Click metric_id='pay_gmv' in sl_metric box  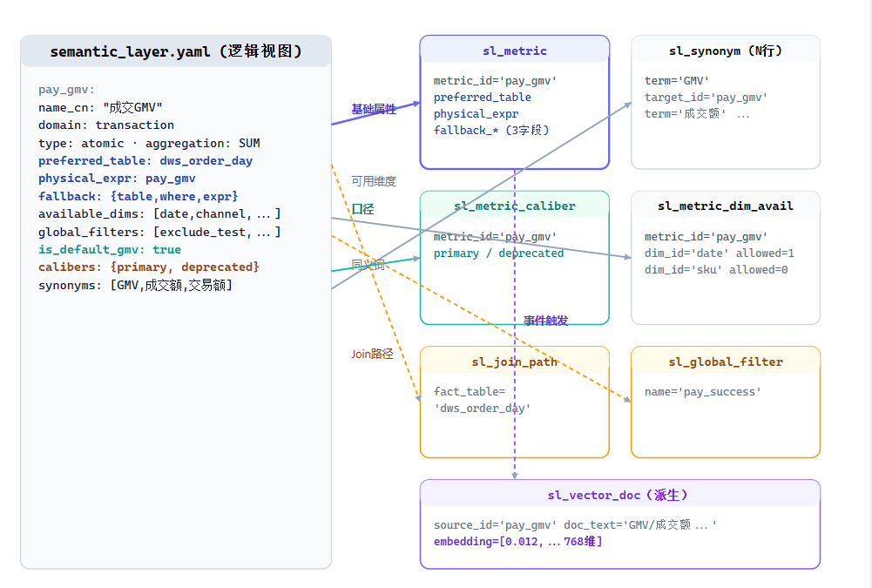(495, 81)
